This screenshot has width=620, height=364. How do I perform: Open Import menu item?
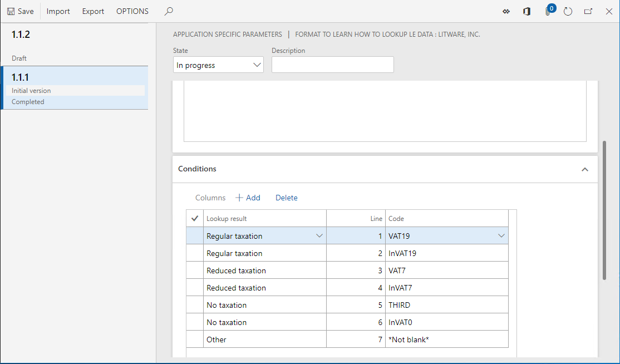tap(58, 12)
